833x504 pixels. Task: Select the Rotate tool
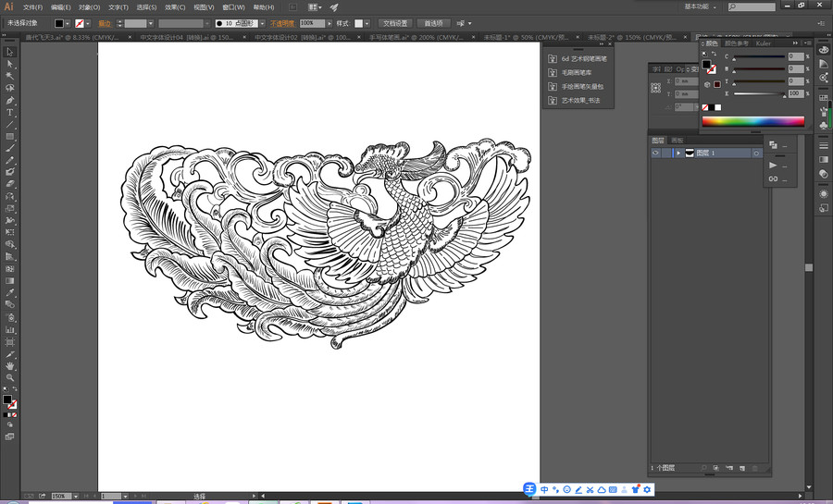point(9,196)
